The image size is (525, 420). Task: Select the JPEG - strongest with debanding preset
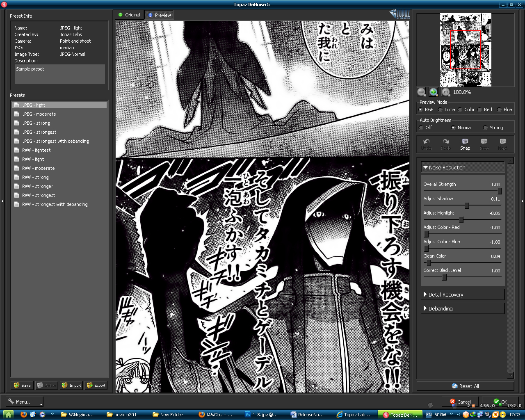[59, 141]
